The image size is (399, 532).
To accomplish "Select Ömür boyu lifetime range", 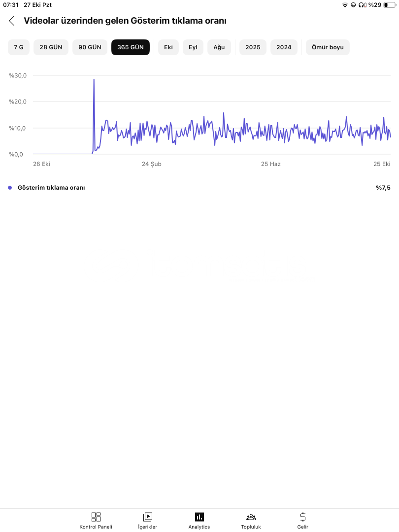I will click(x=328, y=47).
